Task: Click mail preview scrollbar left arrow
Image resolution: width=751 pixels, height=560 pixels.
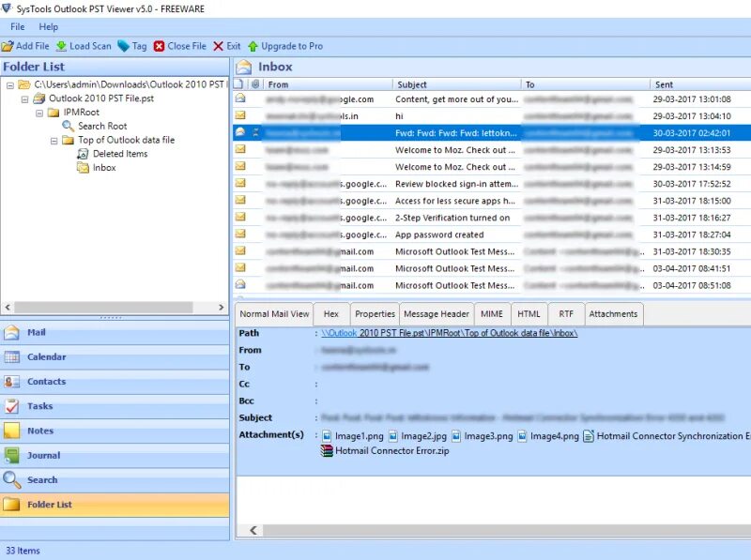Action: coord(253,530)
